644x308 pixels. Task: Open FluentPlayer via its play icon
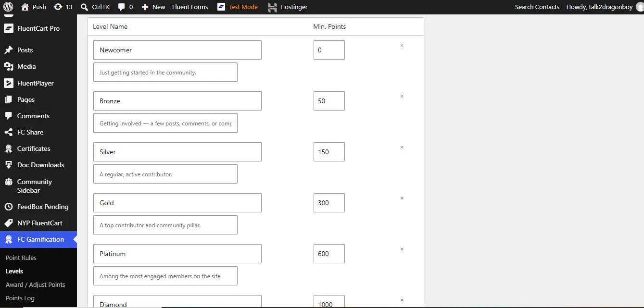tap(8, 83)
